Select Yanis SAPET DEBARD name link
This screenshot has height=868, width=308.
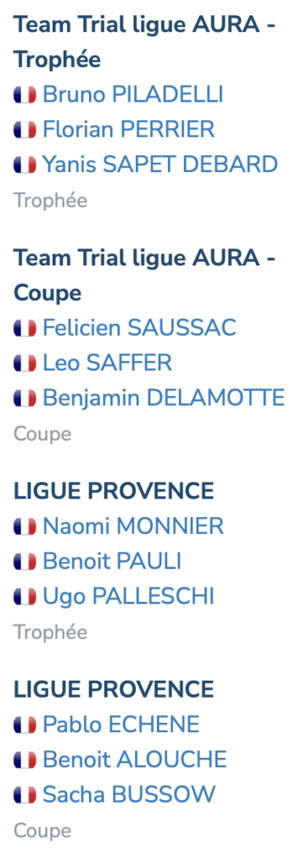click(x=160, y=164)
